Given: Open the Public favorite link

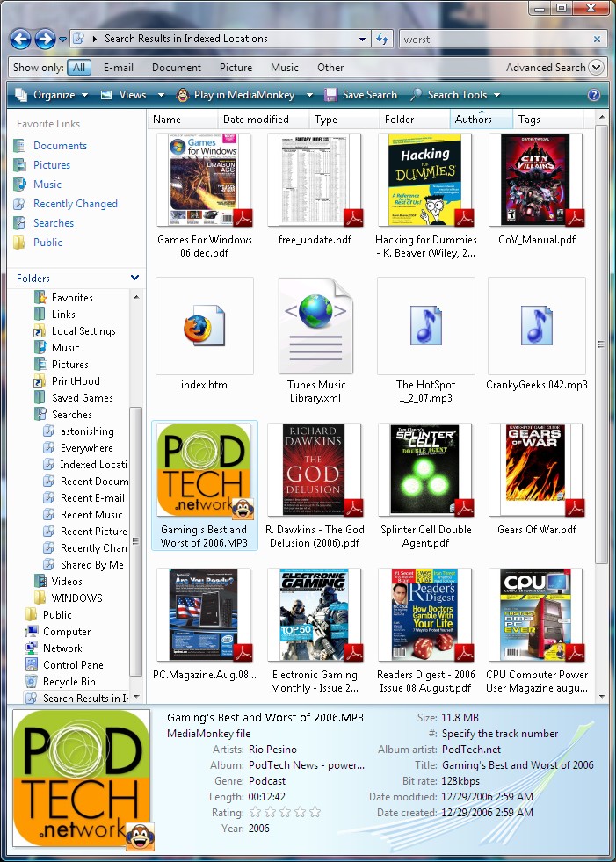Looking at the screenshot, I should point(47,242).
